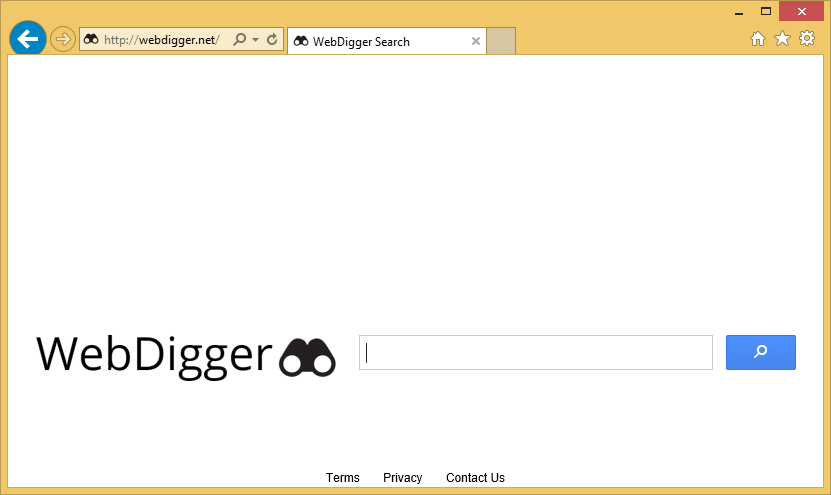Screen dimensions: 831x495
Task: Select the WebDigger Search tab
Action: (x=387, y=41)
